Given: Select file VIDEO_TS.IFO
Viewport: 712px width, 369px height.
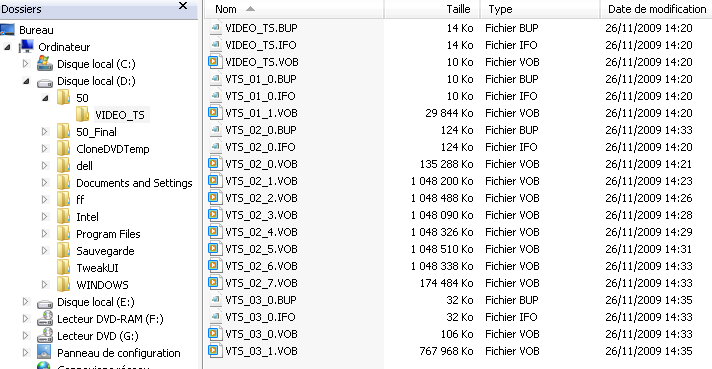Looking at the screenshot, I should (261, 45).
